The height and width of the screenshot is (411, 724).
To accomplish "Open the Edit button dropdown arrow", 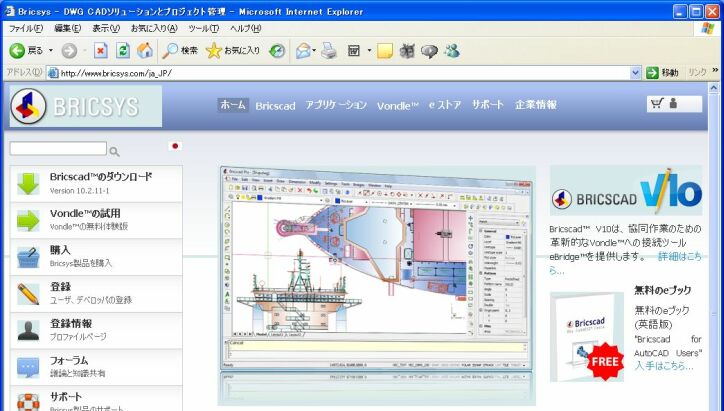I will (369, 50).
